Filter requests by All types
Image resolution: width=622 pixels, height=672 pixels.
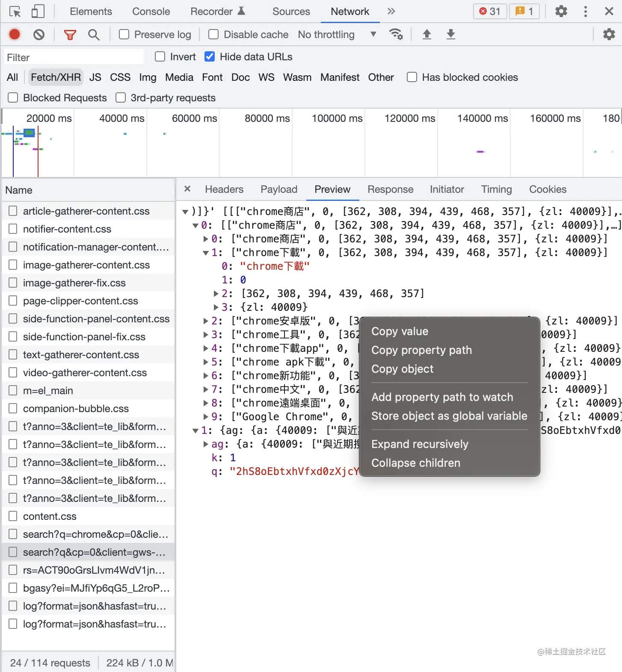pyautogui.click(x=12, y=77)
